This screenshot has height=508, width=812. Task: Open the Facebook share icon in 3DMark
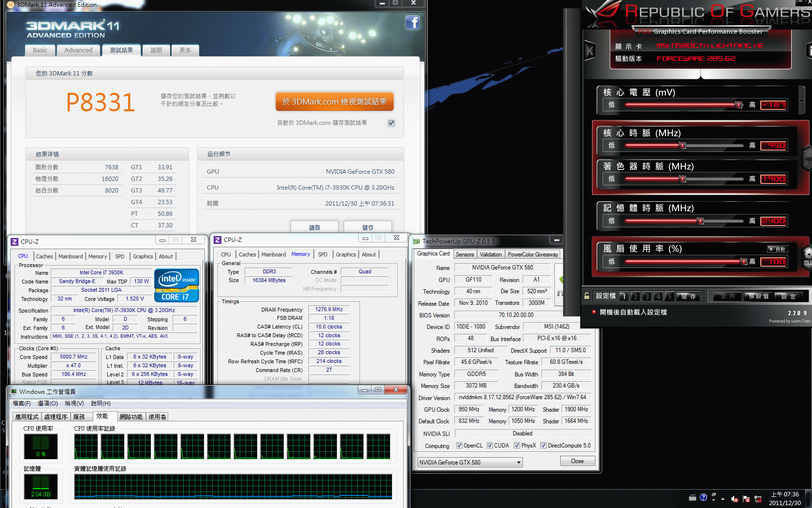pos(412,22)
